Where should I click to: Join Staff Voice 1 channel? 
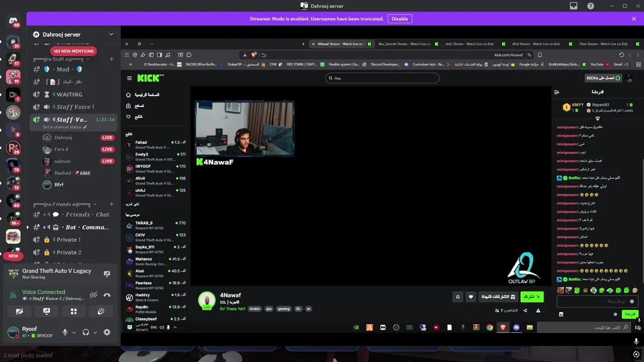(x=73, y=107)
